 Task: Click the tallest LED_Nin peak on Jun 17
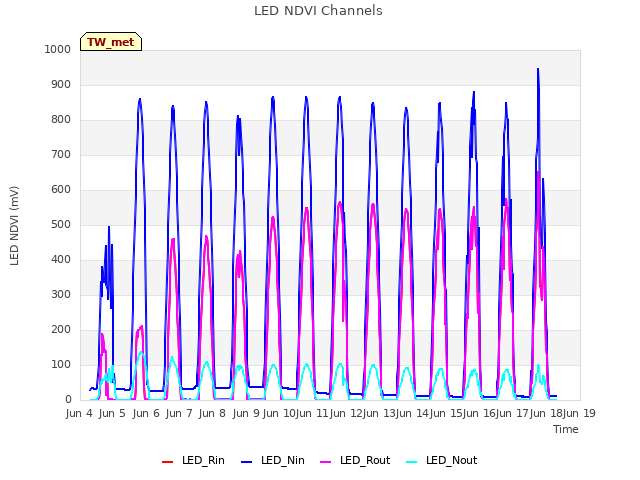pos(538,69)
